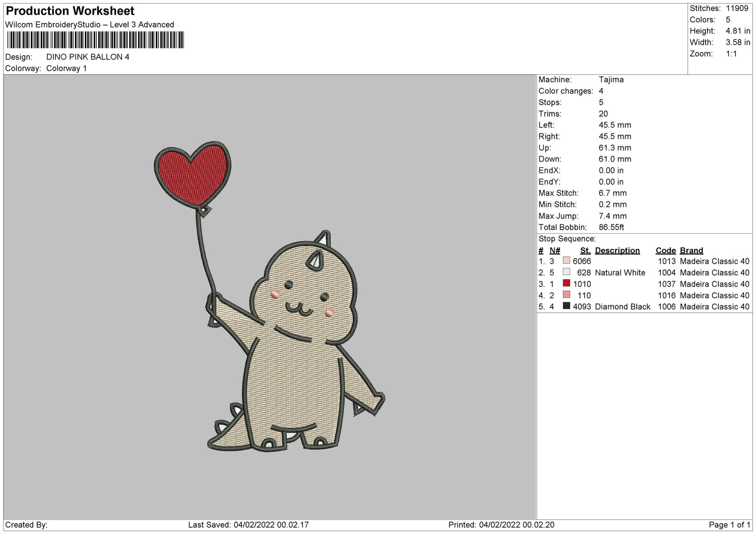
Task: Click the light pink 1013 thread swatch
Action: tap(566, 260)
